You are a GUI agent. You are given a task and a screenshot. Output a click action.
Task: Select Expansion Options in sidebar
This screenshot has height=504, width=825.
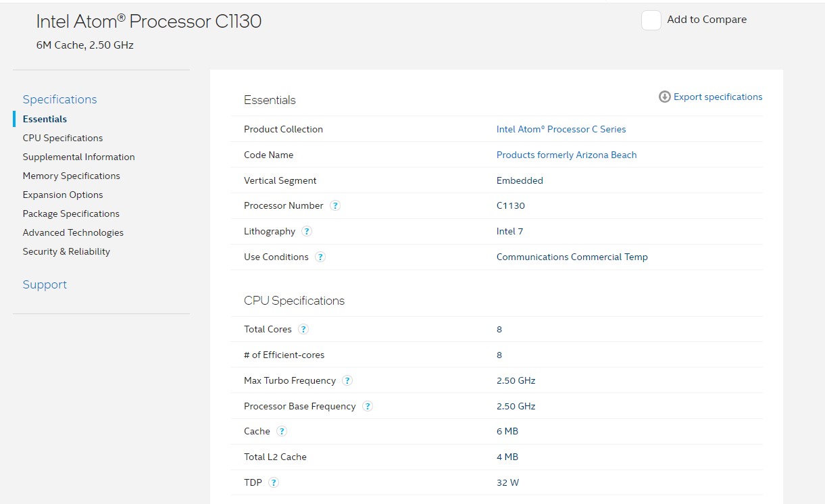coord(63,195)
